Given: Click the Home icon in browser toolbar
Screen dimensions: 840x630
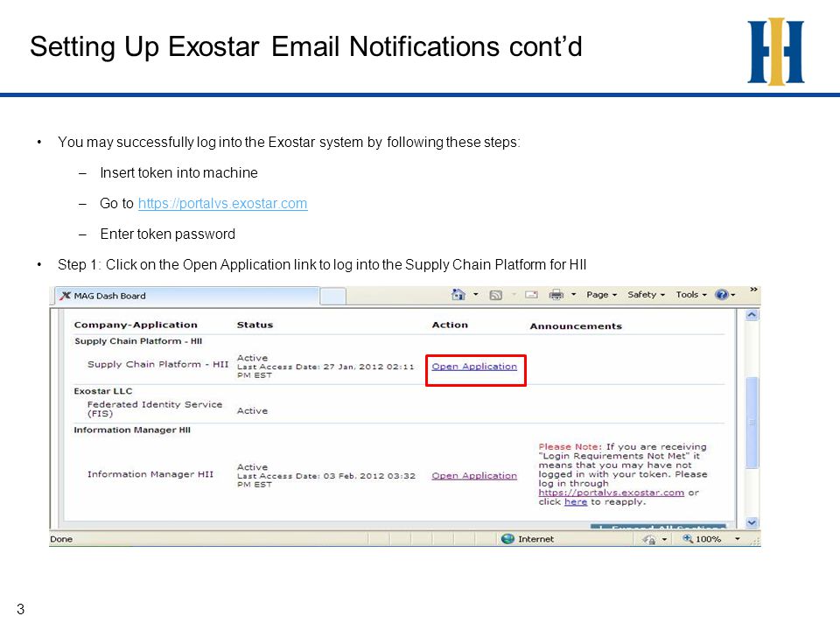Looking at the screenshot, I should click(458, 295).
